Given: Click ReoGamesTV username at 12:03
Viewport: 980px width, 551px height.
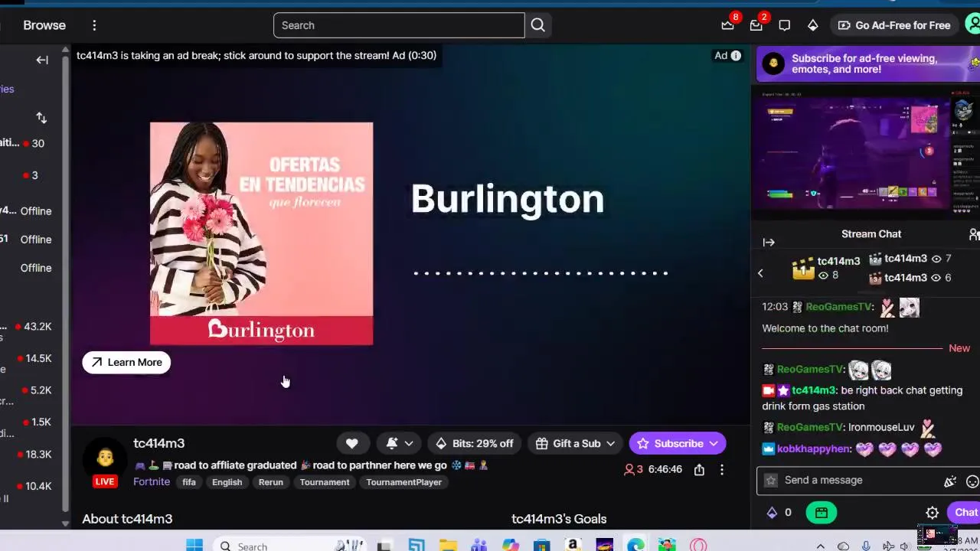Looking at the screenshot, I should (838, 306).
